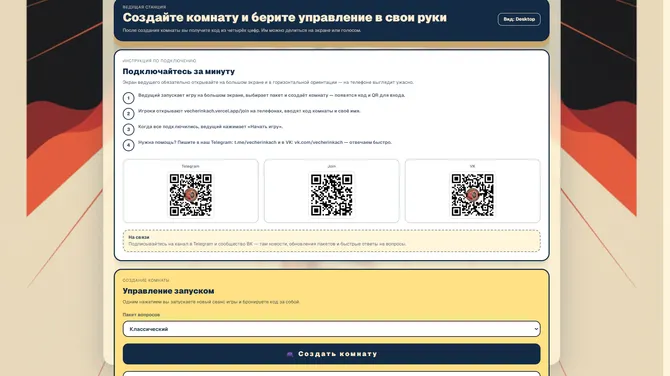Click the "VK" card label
Viewport: 670px width, 376px height.
pos(473,166)
